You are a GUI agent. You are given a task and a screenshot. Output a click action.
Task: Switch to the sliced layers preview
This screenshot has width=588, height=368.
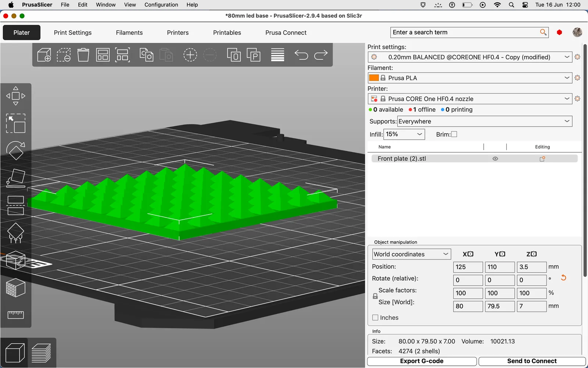pyautogui.click(x=42, y=353)
